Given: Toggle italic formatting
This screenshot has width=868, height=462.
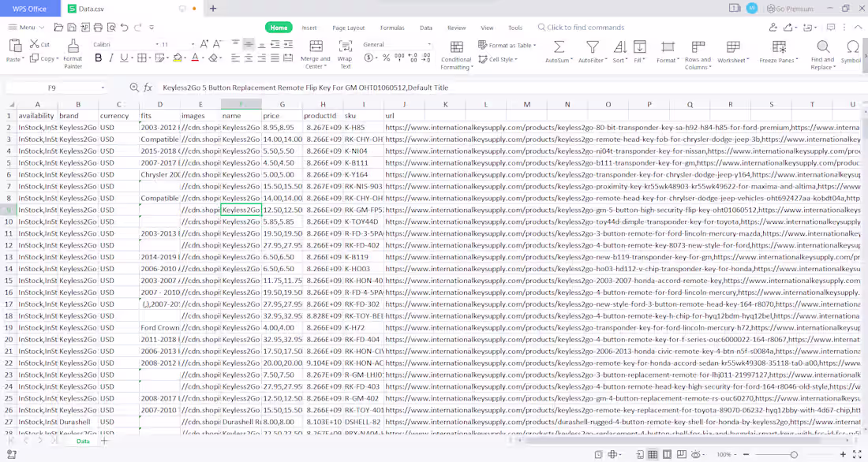Looking at the screenshot, I should pos(110,58).
